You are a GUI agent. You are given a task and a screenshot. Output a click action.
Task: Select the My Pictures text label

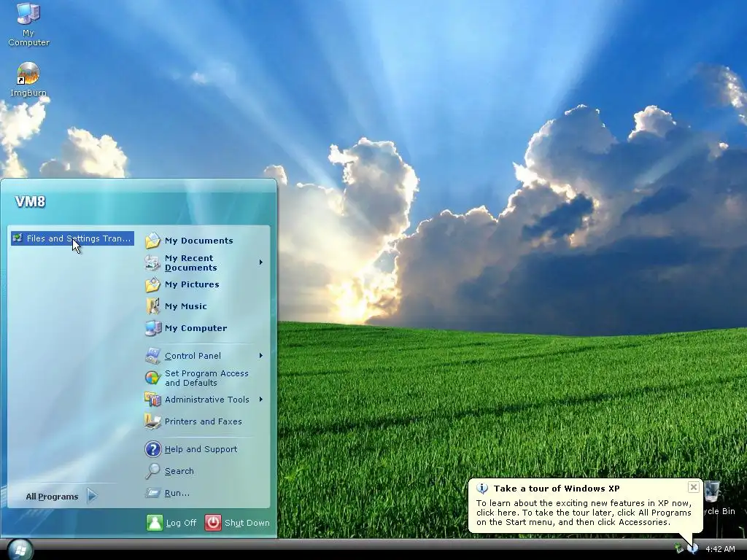click(x=192, y=284)
